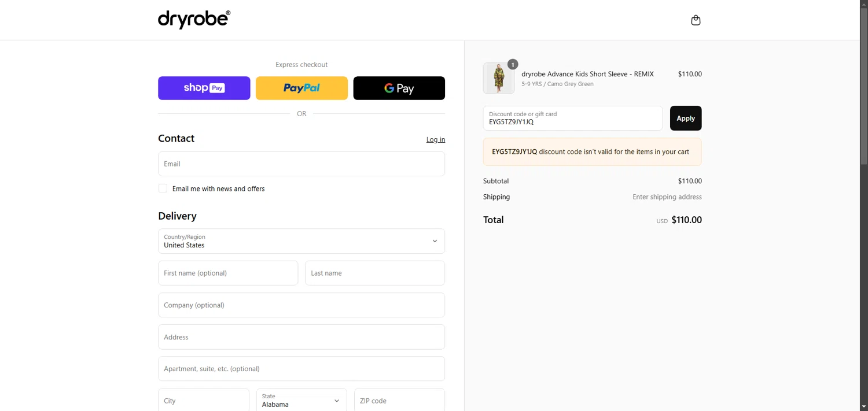Click the Last name field
The width and height of the screenshot is (868, 411).
pyautogui.click(x=375, y=273)
